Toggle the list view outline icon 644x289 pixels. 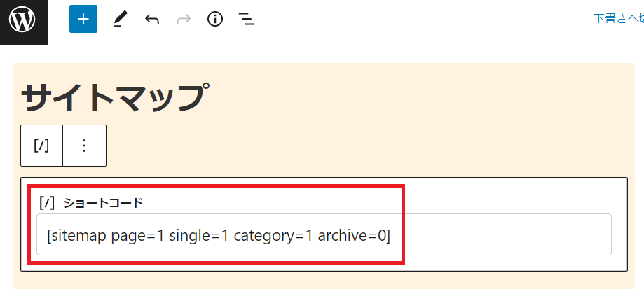click(x=247, y=20)
